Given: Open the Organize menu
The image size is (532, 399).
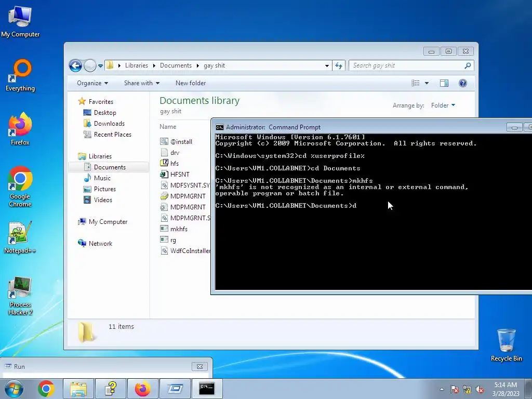Looking at the screenshot, I should point(92,83).
